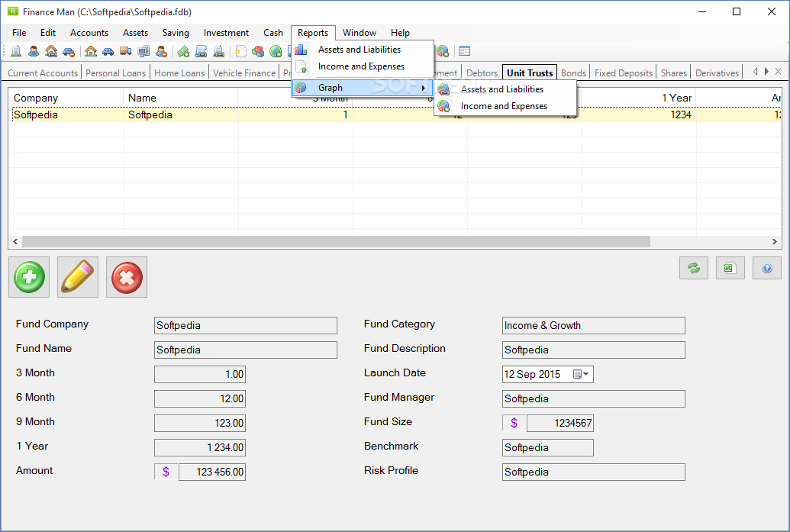Select Assets and Liabilities in Graph submenu
The height and width of the screenshot is (532, 790).
(x=505, y=89)
